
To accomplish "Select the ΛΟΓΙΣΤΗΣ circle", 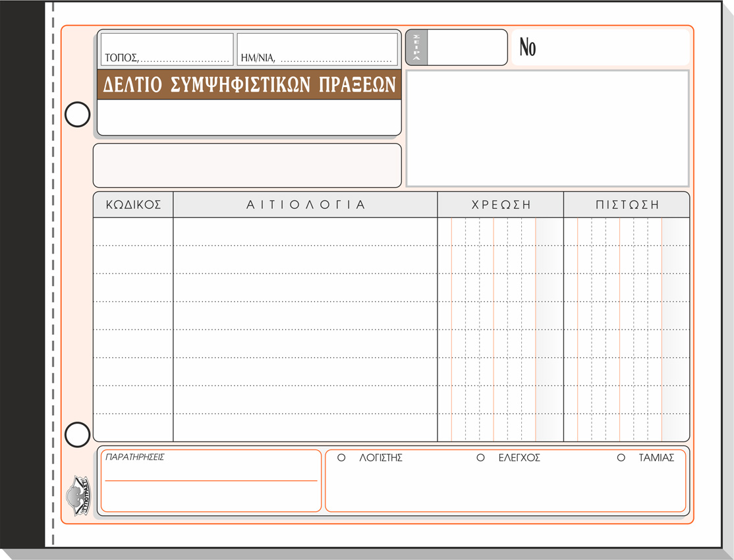I will (341, 458).
